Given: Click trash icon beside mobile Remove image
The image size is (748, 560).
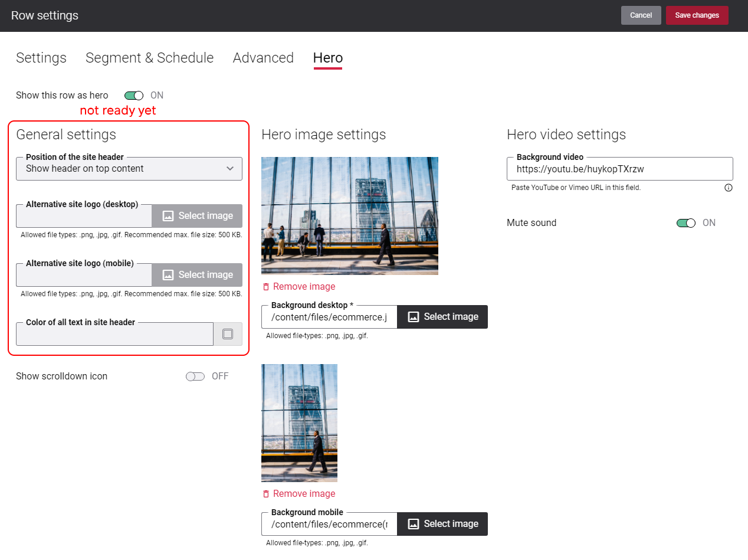Looking at the screenshot, I should tap(266, 494).
